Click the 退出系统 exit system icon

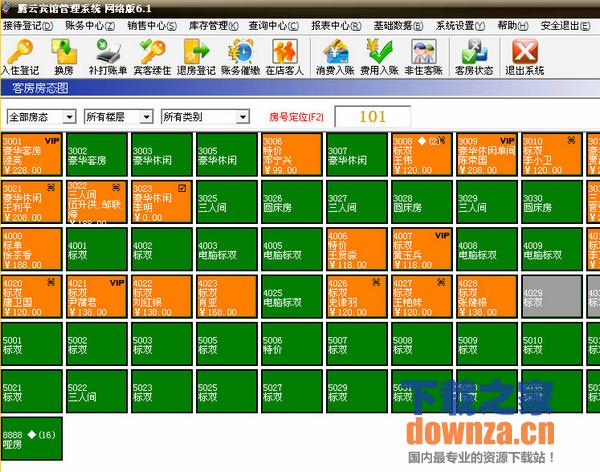[x=526, y=56]
